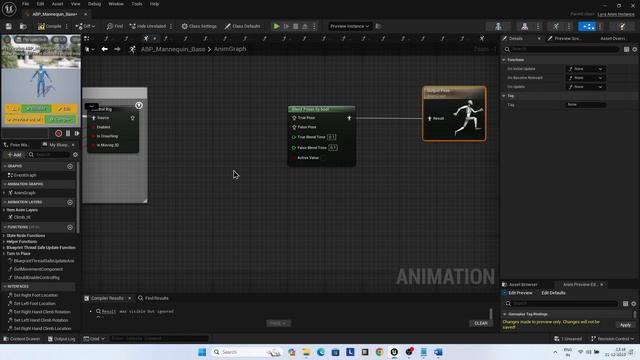Step preview forward one frame
The height and width of the screenshot is (360, 640).
tap(77, 133)
